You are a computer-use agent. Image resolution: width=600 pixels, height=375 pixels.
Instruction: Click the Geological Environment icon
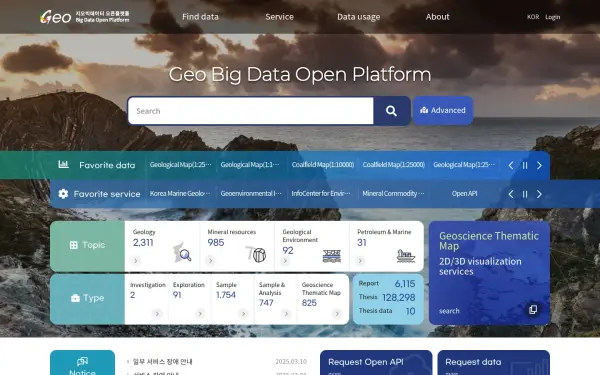[331, 256]
